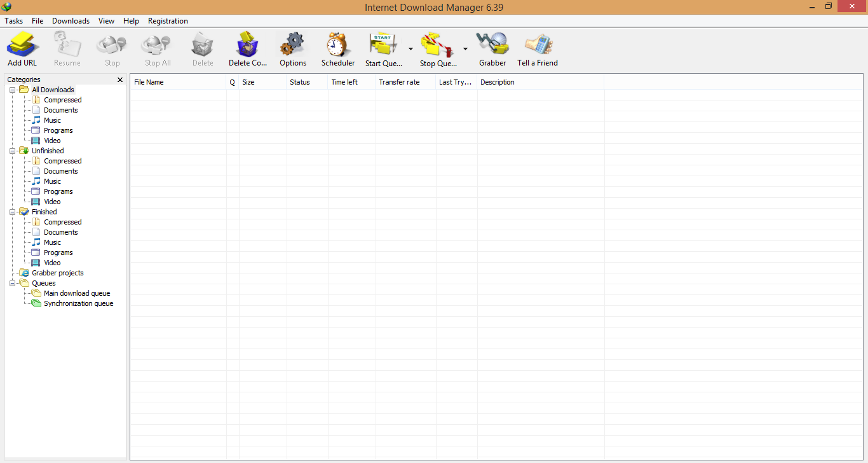Collapse the All Downloads tree node
868x463 pixels.
tap(12, 90)
